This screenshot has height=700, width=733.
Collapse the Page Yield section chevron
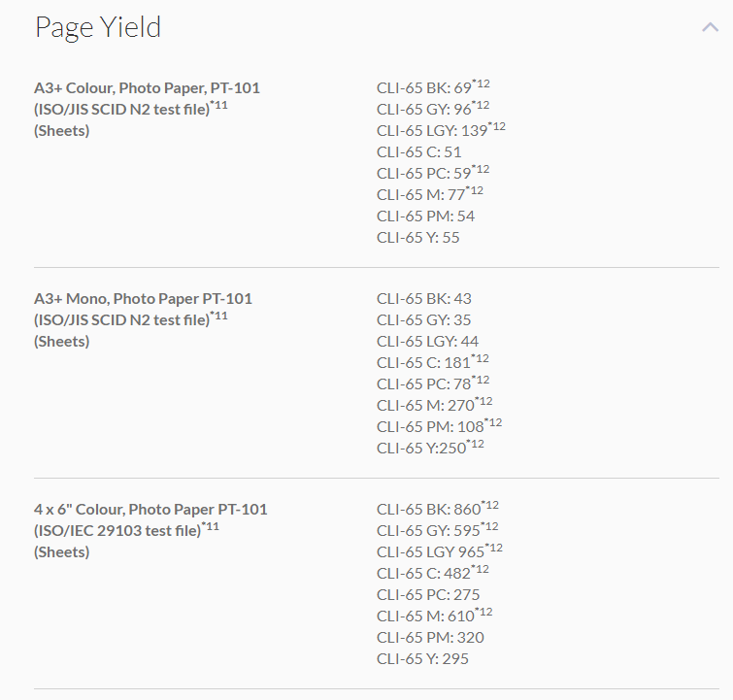click(x=710, y=28)
